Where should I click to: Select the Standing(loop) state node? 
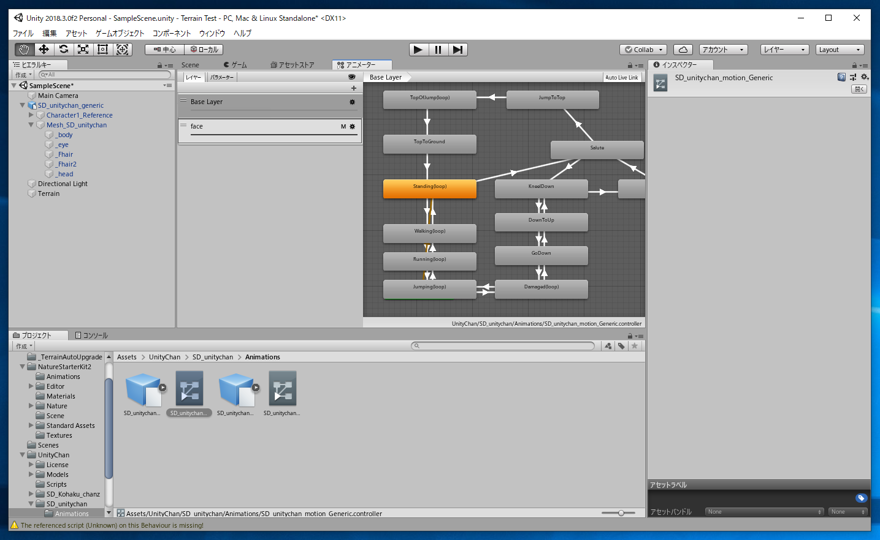click(430, 189)
